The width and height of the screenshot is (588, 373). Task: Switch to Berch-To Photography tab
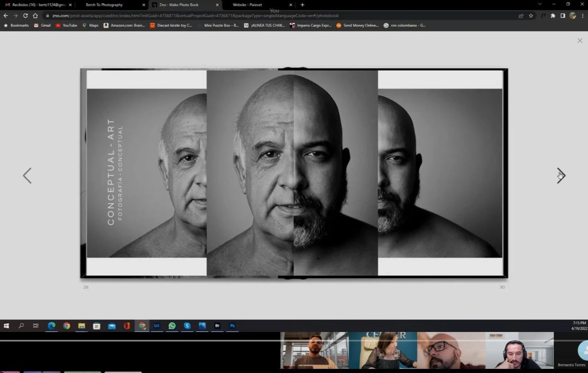[104, 5]
